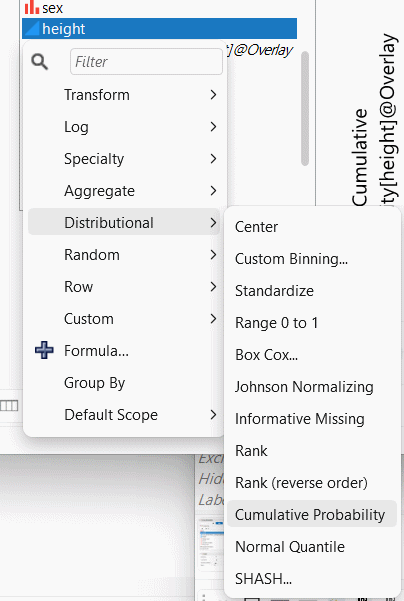Select the height column in list

[159, 29]
